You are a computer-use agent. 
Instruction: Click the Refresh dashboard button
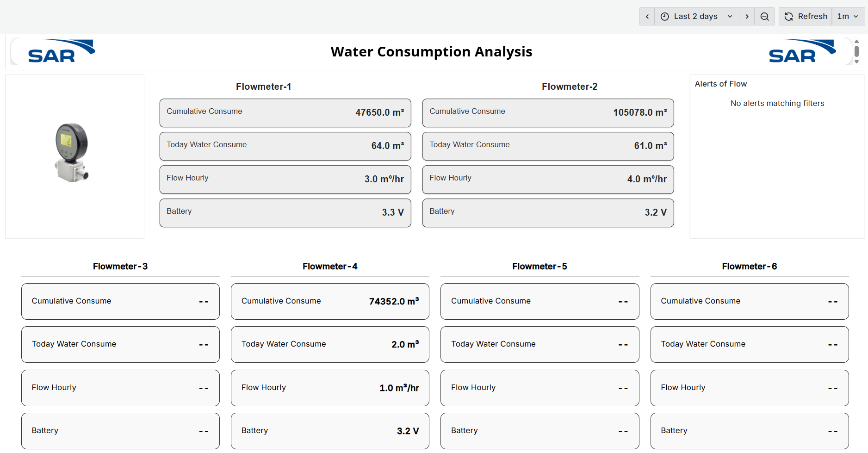click(806, 17)
